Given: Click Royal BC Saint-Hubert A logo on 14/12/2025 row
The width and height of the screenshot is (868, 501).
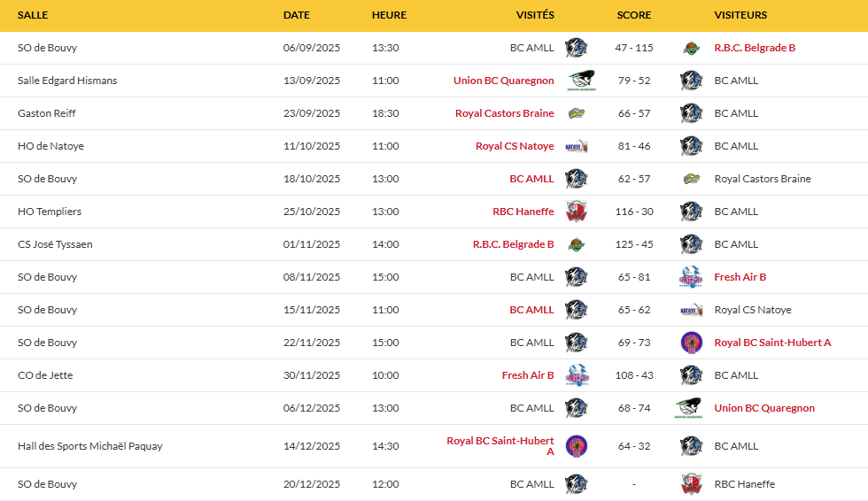Looking at the screenshot, I should pos(577,446).
